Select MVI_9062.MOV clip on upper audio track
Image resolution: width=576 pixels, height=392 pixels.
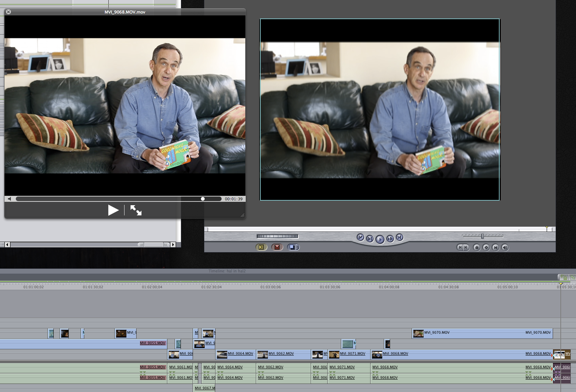coord(284,368)
